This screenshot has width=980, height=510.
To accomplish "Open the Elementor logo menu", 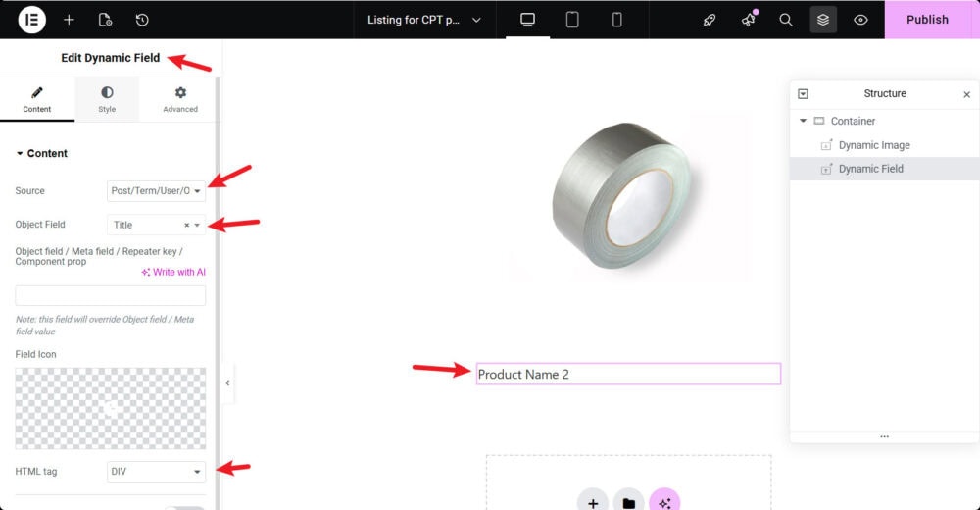I will (32, 20).
